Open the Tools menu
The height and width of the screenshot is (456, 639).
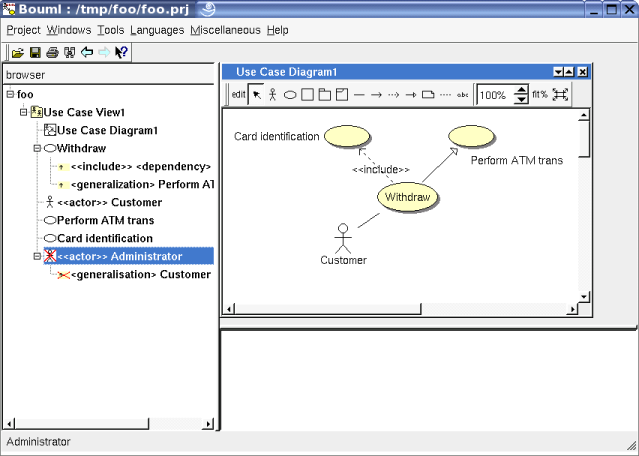[x=110, y=30]
